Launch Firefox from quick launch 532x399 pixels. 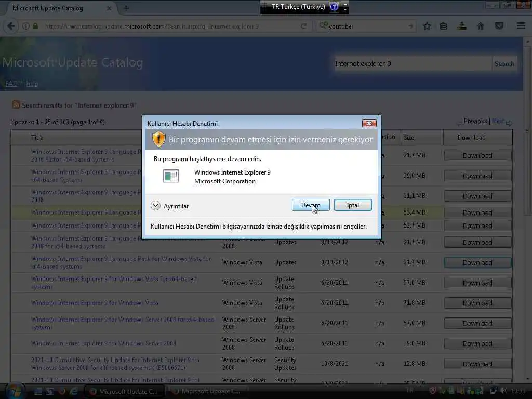[x=62, y=392]
